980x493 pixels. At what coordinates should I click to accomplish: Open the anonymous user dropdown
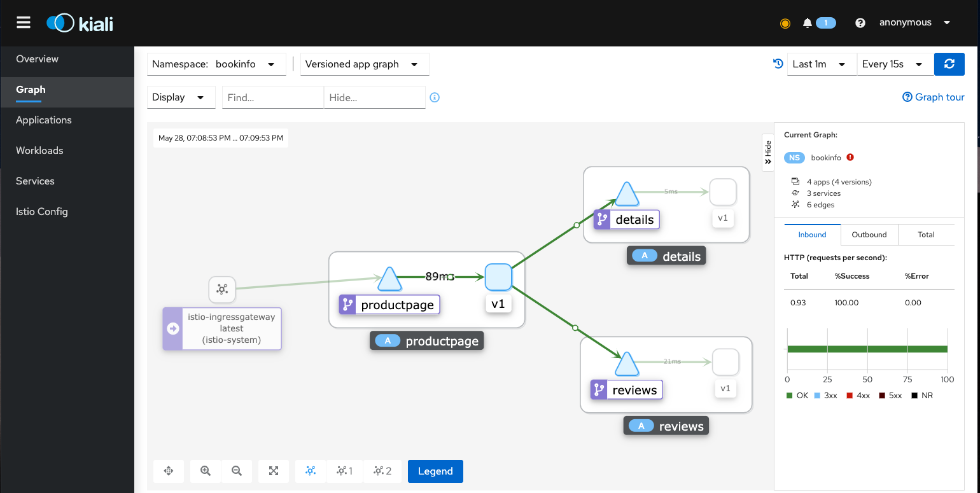[x=915, y=23]
